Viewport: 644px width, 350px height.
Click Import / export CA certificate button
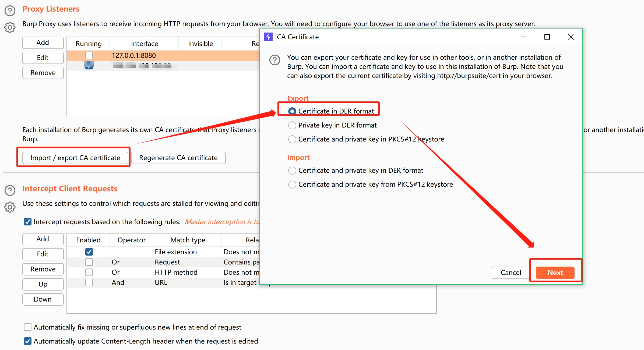(x=75, y=158)
